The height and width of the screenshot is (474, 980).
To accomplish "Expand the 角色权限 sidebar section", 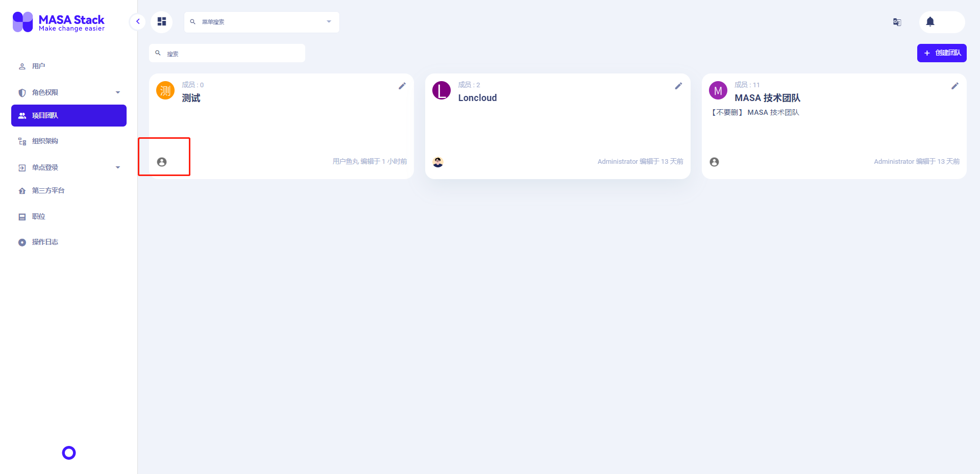I will click(x=118, y=92).
